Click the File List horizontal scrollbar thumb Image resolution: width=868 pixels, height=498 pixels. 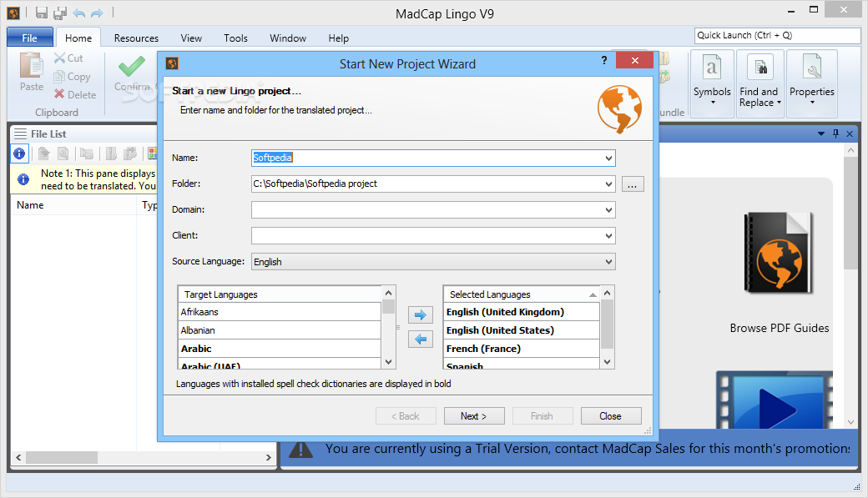click(x=62, y=458)
